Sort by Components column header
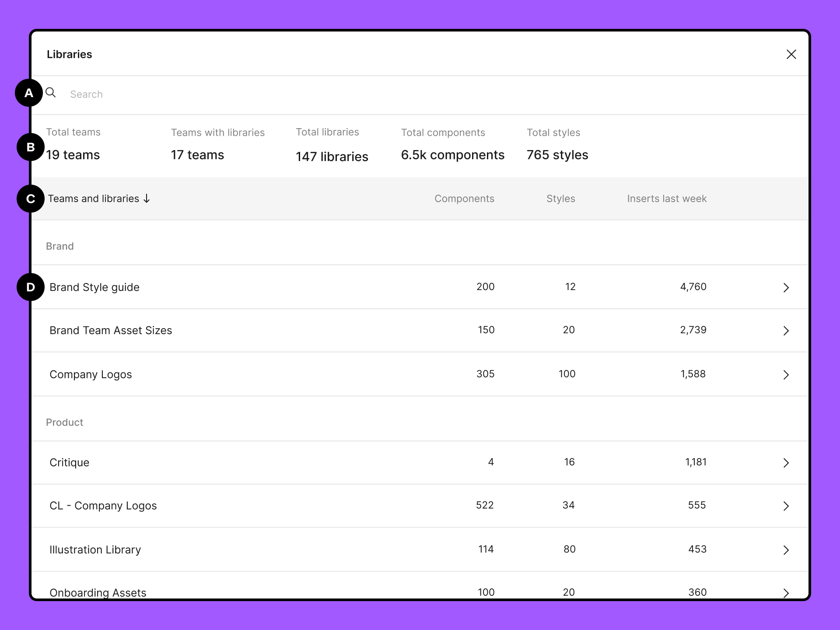This screenshot has height=630, width=840. [x=464, y=199]
